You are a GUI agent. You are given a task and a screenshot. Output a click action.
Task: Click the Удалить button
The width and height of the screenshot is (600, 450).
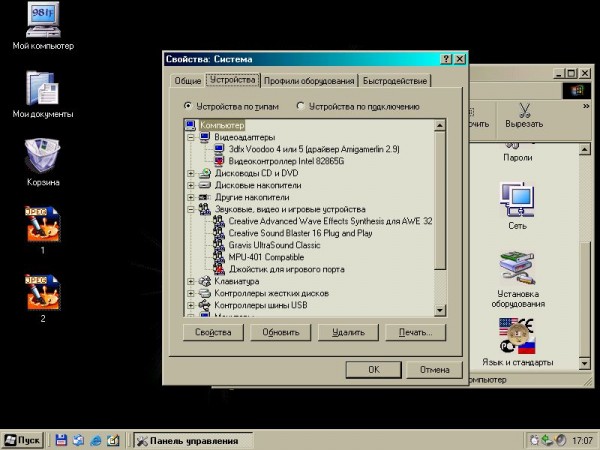pyautogui.click(x=348, y=332)
